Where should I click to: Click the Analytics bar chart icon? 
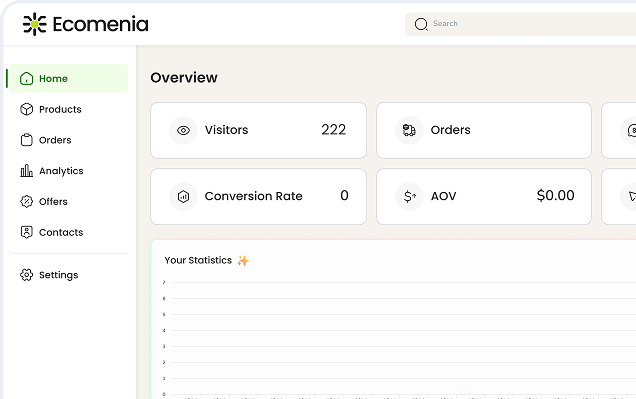point(26,171)
